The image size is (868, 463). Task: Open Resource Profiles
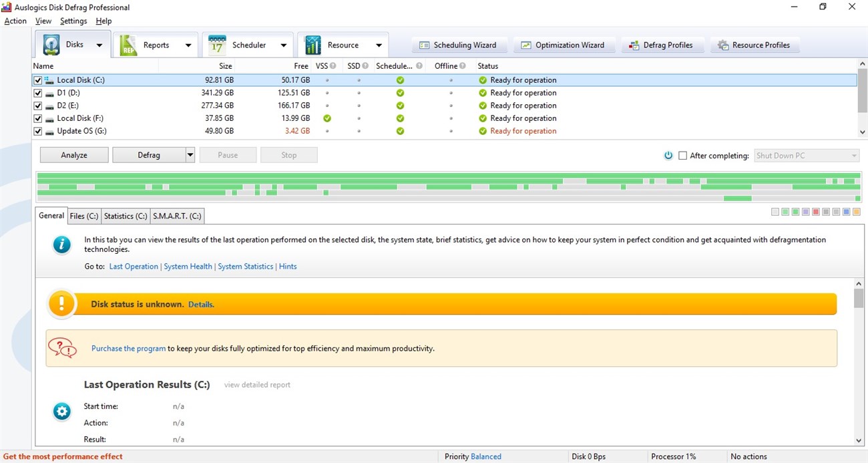[x=754, y=45]
